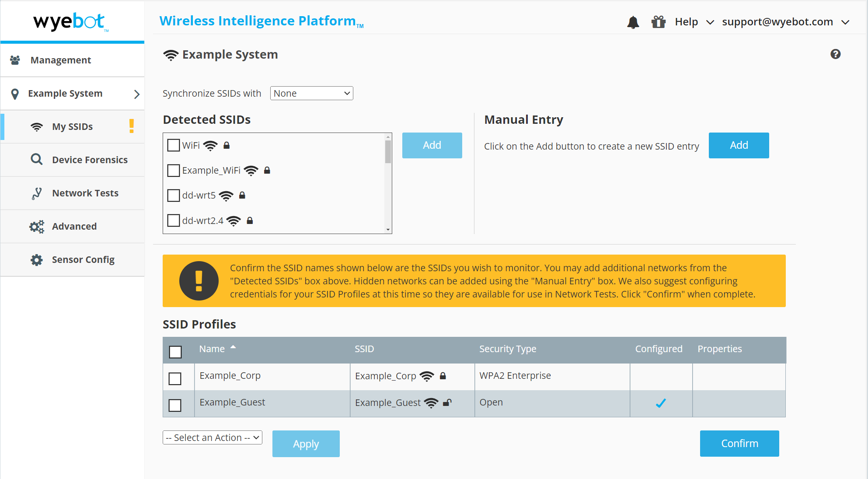Image resolution: width=868 pixels, height=479 pixels.
Task: Click the Network Tests icon
Action: coord(37,193)
